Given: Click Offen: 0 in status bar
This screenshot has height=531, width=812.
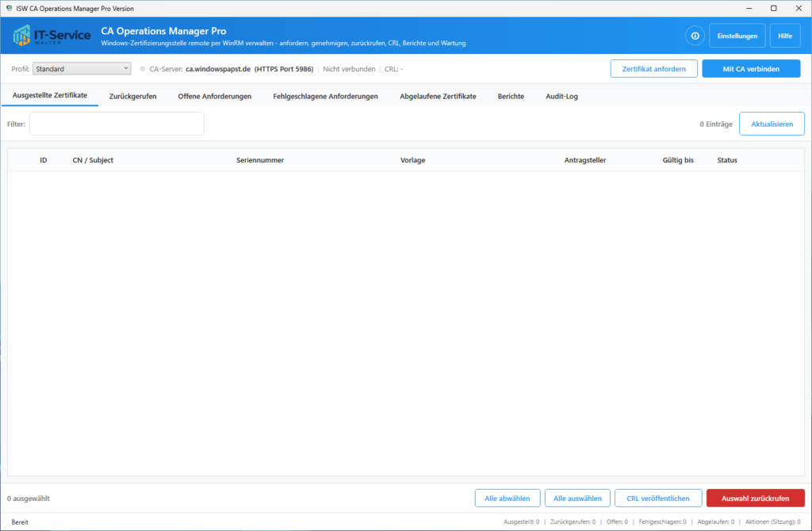Looking at the screenshot, I should click(617, 521).
